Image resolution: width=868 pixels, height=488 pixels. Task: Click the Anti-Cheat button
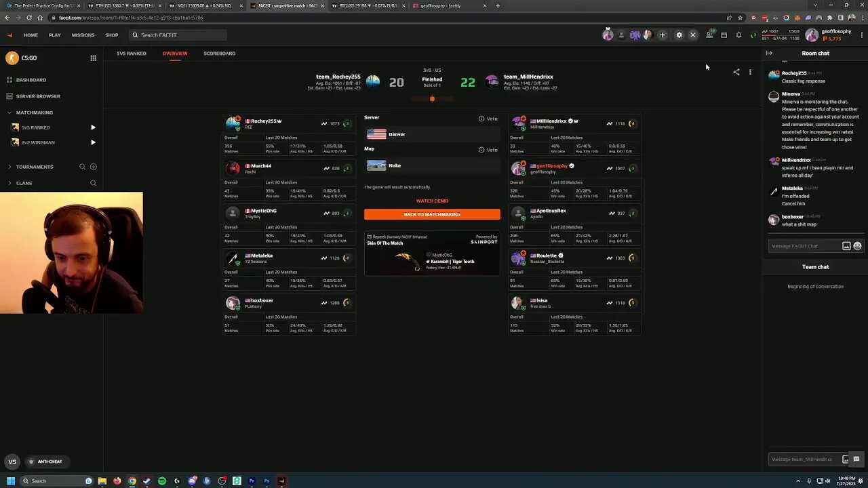click(46, 462)
